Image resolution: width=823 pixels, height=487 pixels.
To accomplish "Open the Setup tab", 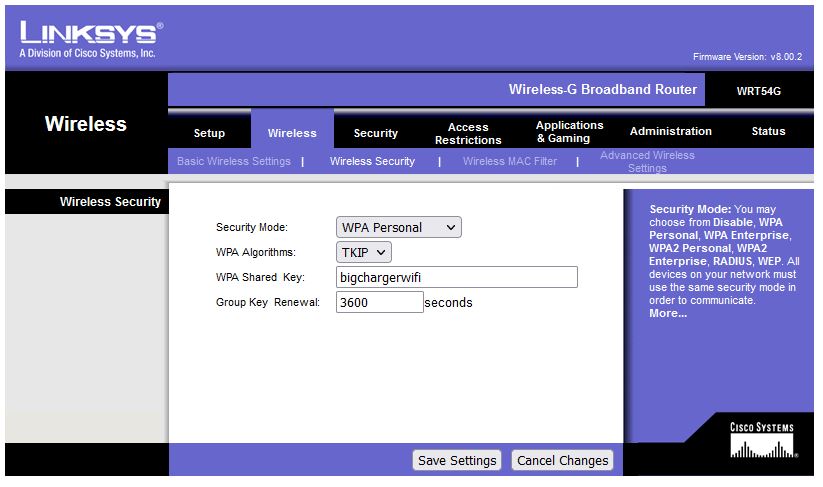I will [209, 133].
